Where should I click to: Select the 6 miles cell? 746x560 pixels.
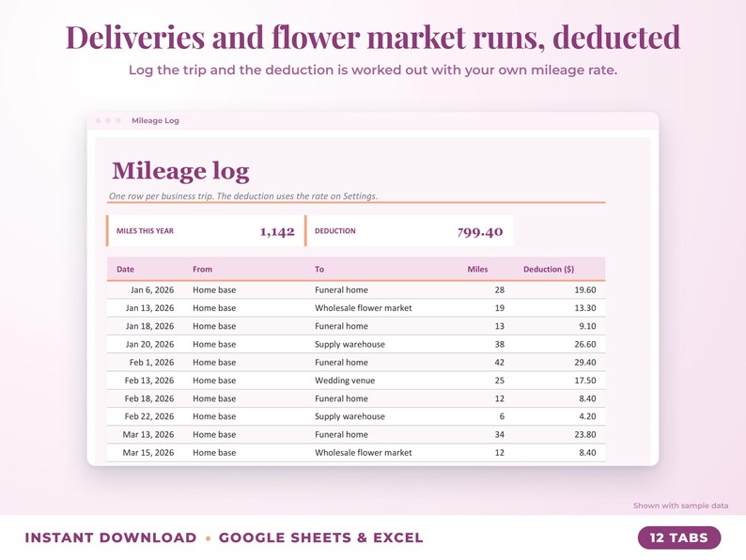point(502,416)
